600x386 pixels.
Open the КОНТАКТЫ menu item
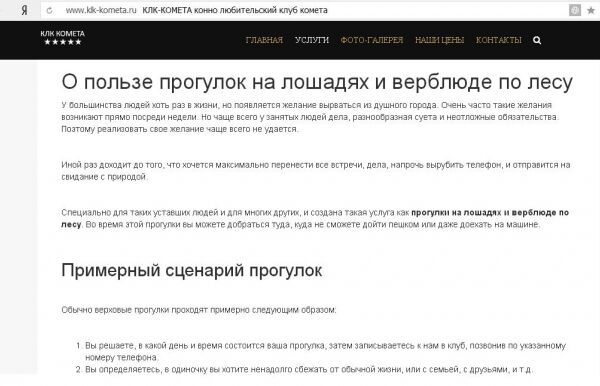pyautogui.click(x=499, y=40)
